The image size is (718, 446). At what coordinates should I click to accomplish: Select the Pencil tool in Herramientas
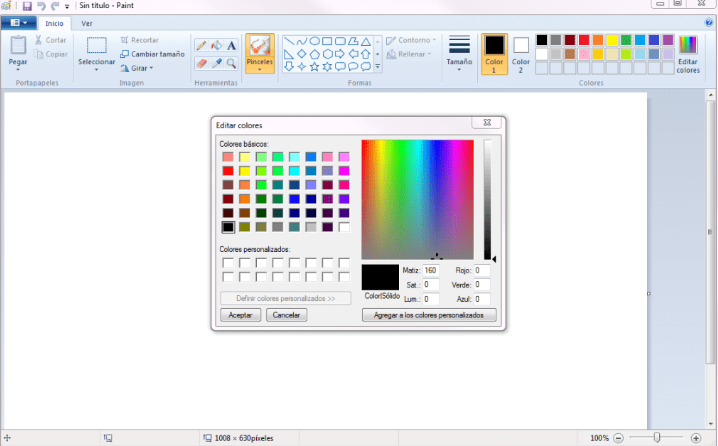(201, 45)
